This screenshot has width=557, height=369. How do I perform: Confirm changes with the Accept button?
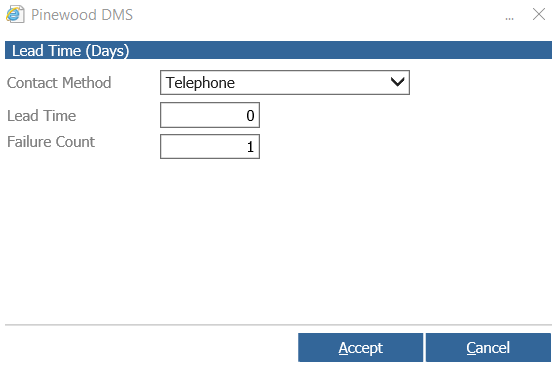pyautogui.click(x=361, y=347)
